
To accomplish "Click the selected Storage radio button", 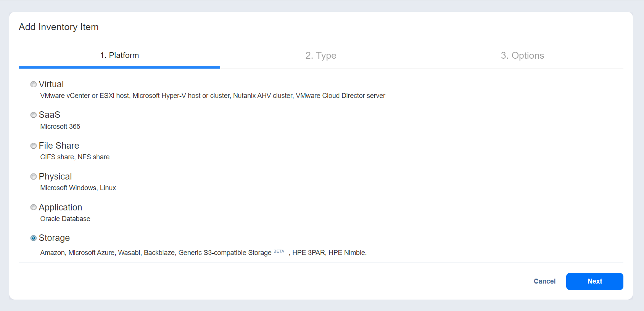I will point(34,238).
